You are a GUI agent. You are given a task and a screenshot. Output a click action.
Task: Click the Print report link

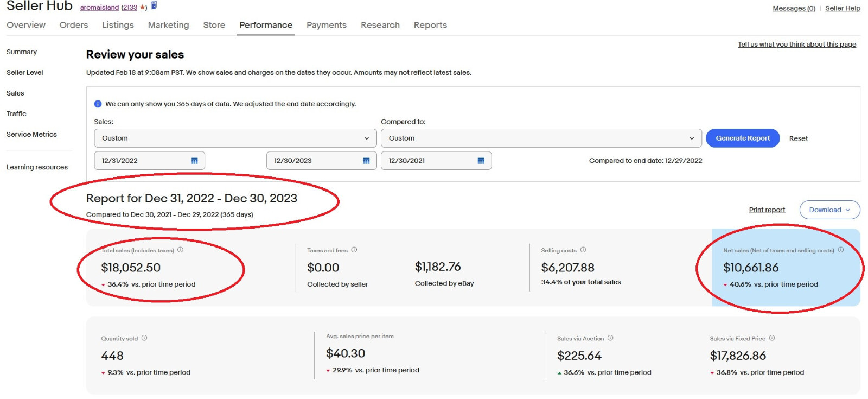(x=767, y=210)
